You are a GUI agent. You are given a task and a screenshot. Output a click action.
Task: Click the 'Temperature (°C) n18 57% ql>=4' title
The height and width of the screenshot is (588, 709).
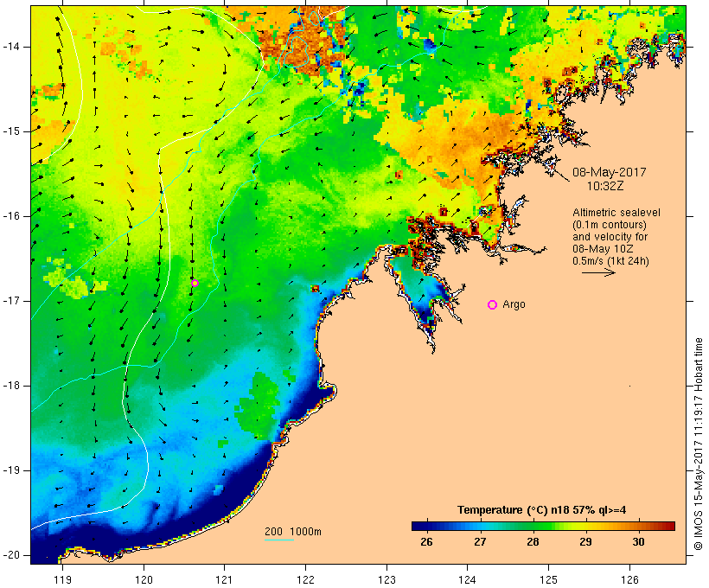542,510
